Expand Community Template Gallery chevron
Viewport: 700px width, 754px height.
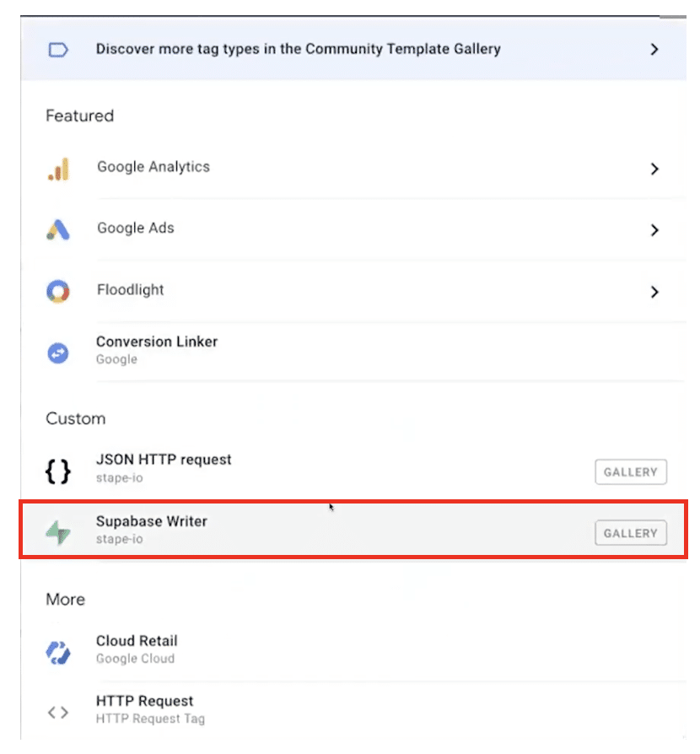coord(654,50)
